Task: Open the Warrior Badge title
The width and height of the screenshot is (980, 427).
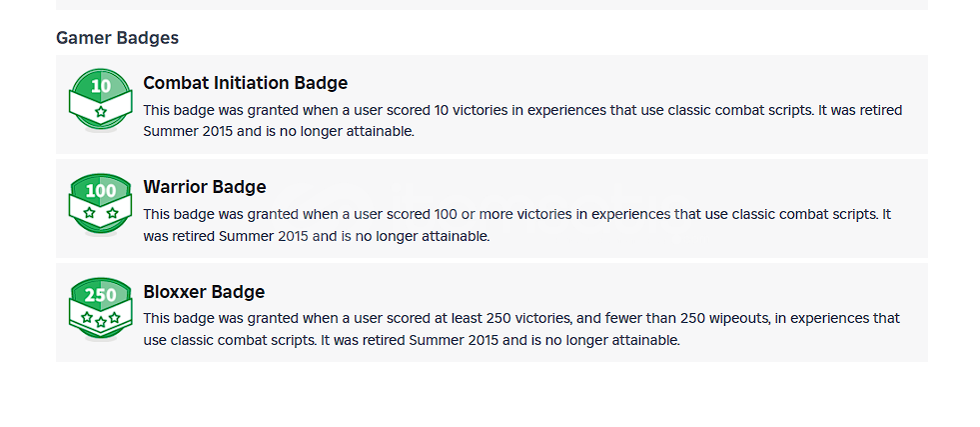Action: pos(204,187)
